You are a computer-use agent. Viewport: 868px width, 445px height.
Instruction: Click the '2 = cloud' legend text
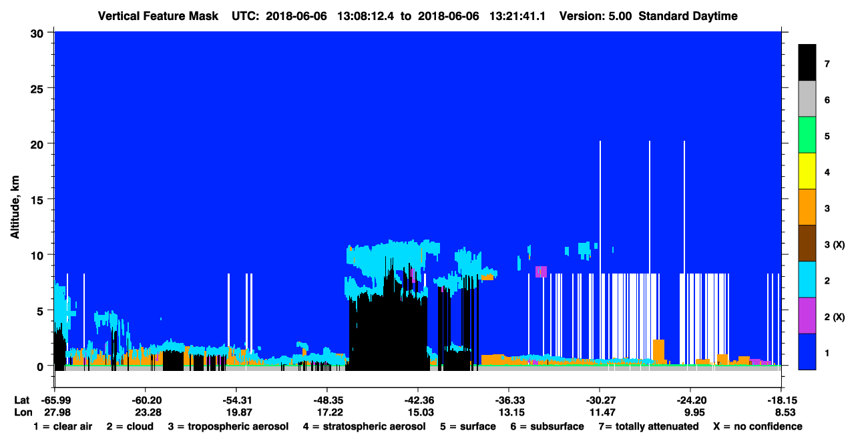point(130,426)
